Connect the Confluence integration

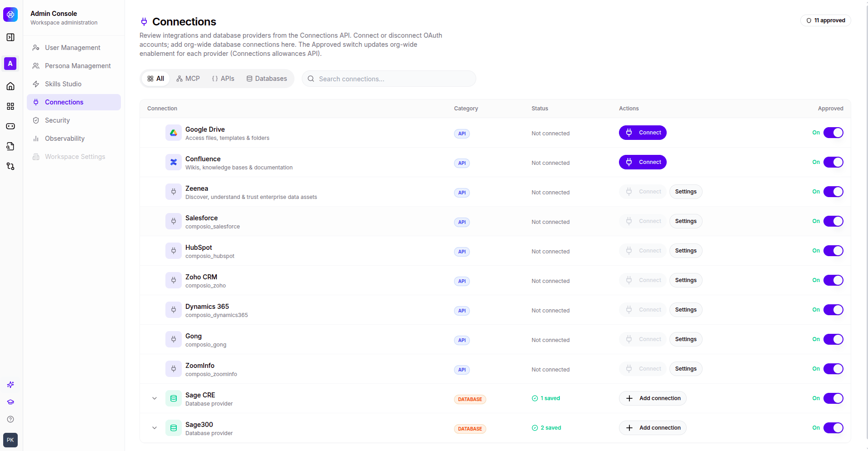coord(643,162)
